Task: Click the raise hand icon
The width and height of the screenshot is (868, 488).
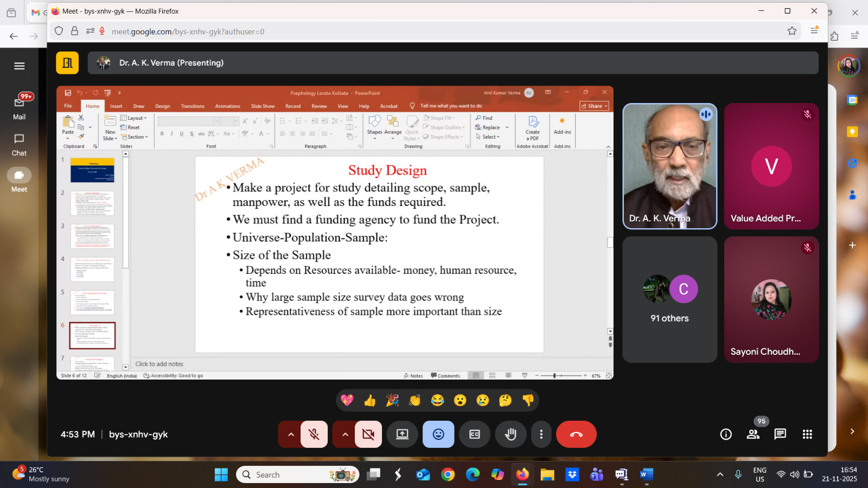Action: (x=510, y=434)
